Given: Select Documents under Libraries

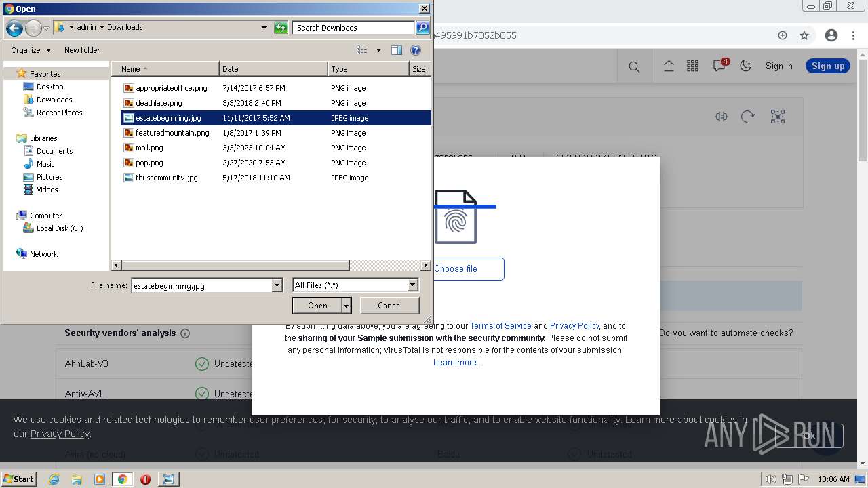Looking at the screenshot, I should 54,151.
